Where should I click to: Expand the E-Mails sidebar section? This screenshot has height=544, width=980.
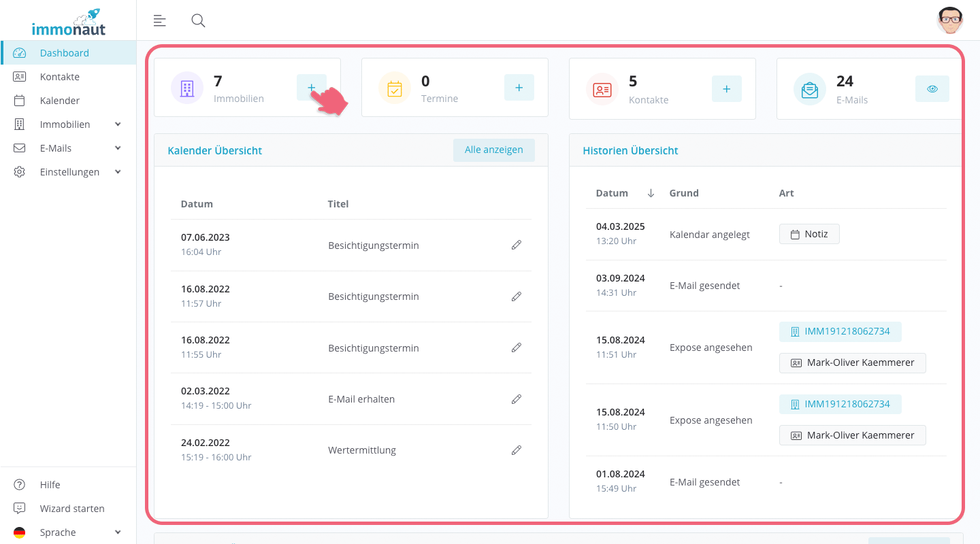pos(117,148)
